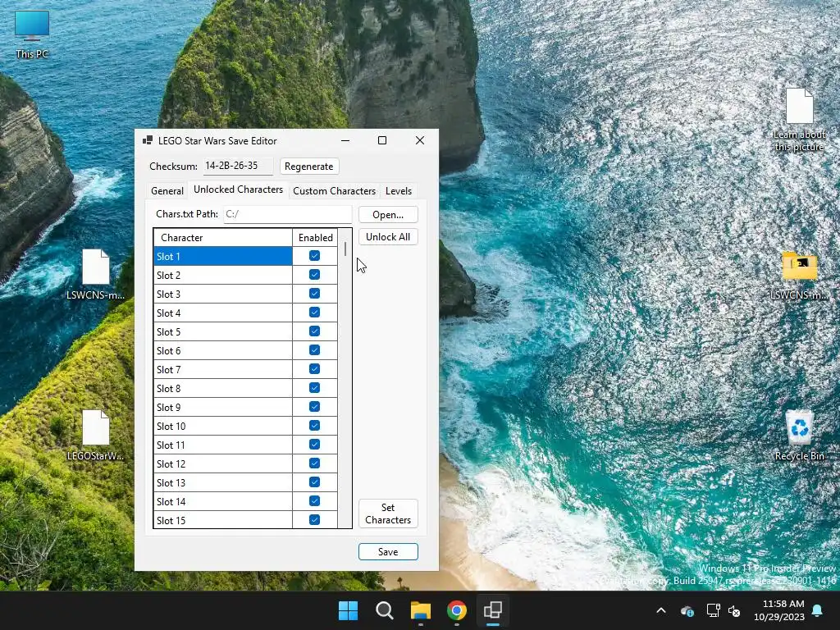Select the Slot 2 row
The width and height of the screenshot is (840, 630).
pos(223,275)
